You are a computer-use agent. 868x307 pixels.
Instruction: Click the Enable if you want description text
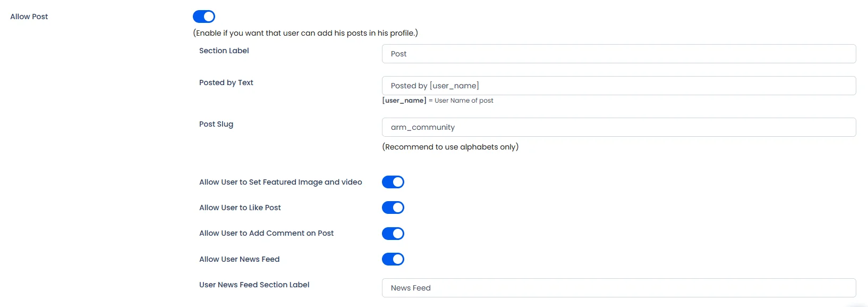305,33
